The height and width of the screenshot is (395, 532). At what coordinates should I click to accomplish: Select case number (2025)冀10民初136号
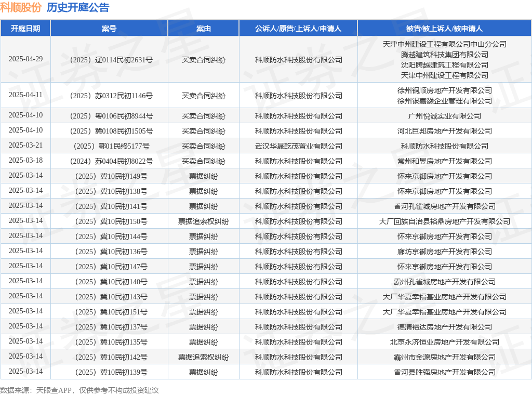(x=111, y=252)
